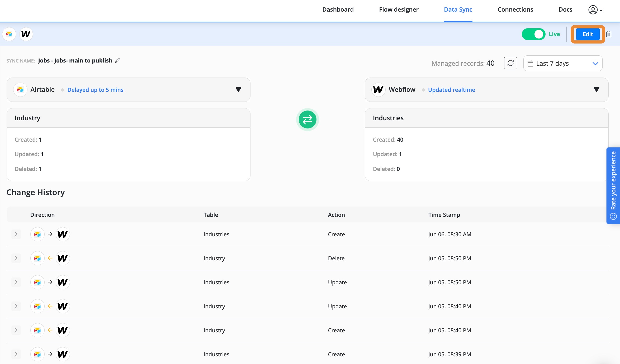Go to the Dashboard tab
This screenshot has height=364, width=620.
pos(338,9)
